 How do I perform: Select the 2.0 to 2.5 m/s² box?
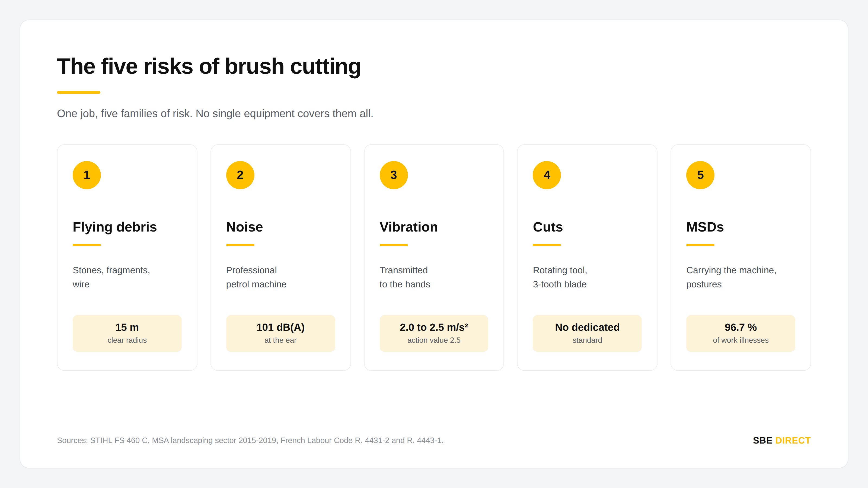coord(434,333)
